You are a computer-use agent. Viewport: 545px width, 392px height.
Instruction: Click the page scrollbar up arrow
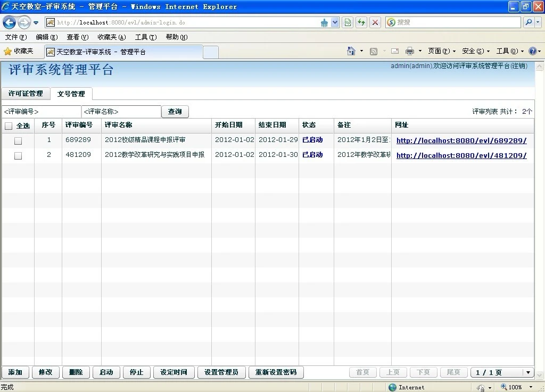(539, 66)
